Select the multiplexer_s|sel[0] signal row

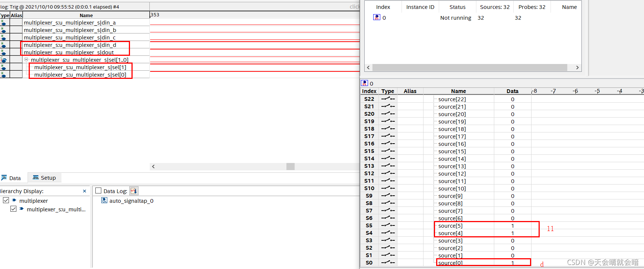(86, 75)
